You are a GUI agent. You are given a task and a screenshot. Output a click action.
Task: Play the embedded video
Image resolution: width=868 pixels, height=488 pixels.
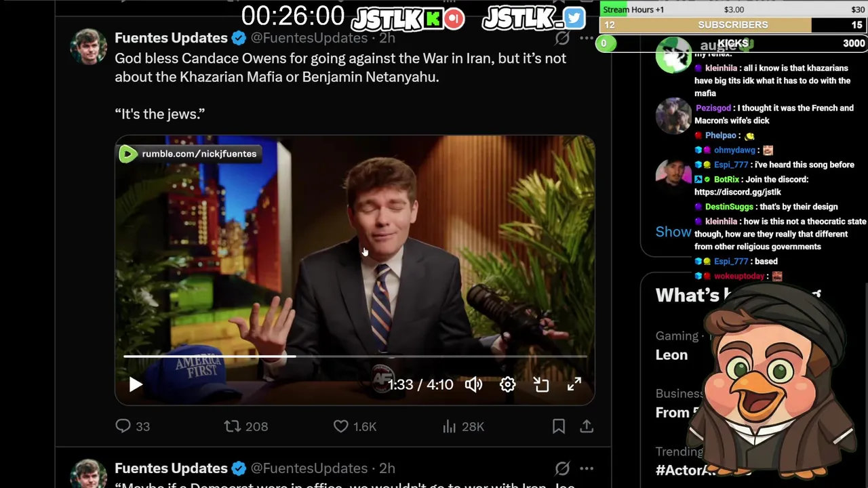pyautogui.click(x=136, y=384)
